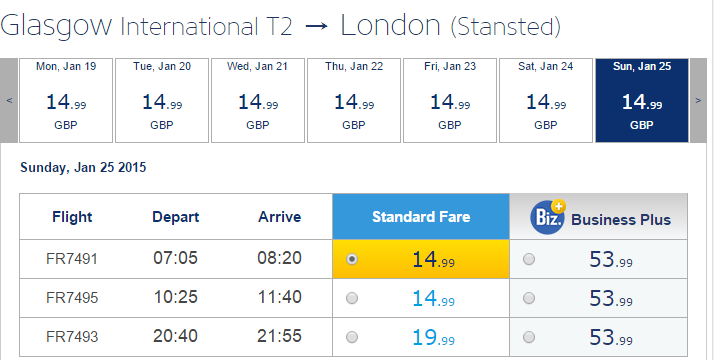
Task: Select Standard Fare for flight FR7495
Action: tap(352, 298)
